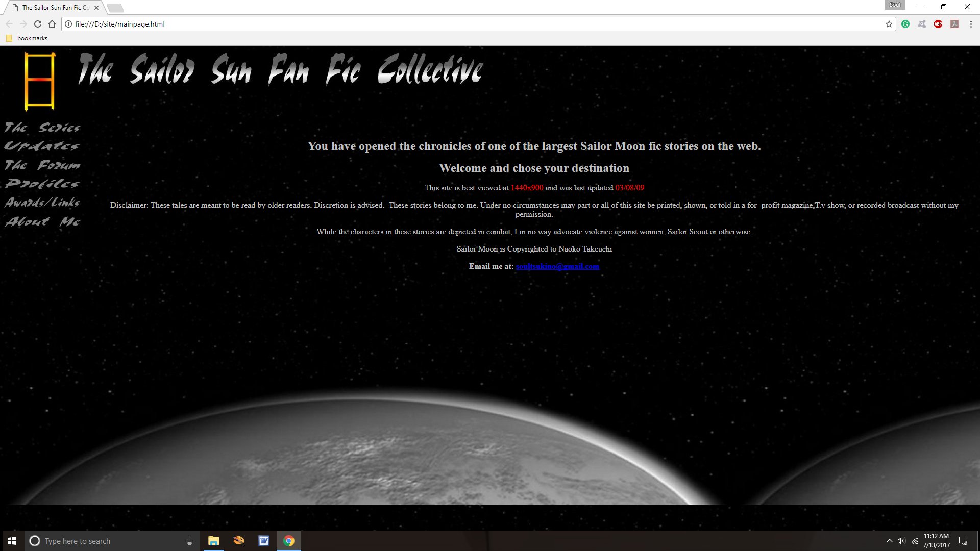Reload the current page
Viewport: 980px width, 551px height.
click(38, 24)
